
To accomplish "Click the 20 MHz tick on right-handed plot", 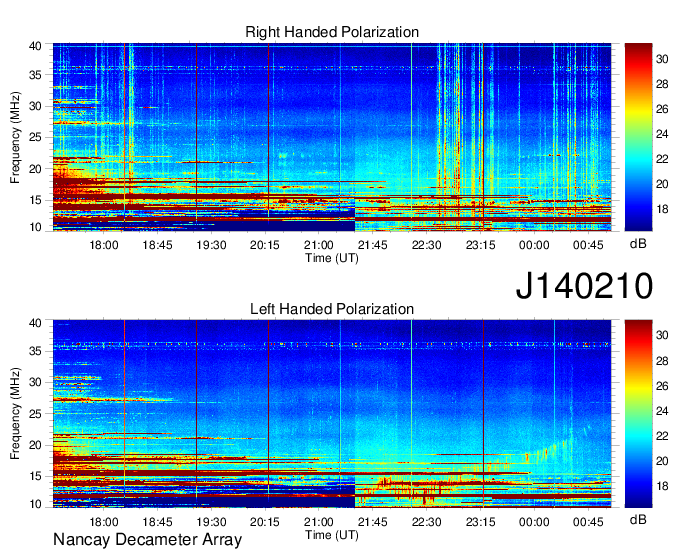I will click(x=35, y=169).
